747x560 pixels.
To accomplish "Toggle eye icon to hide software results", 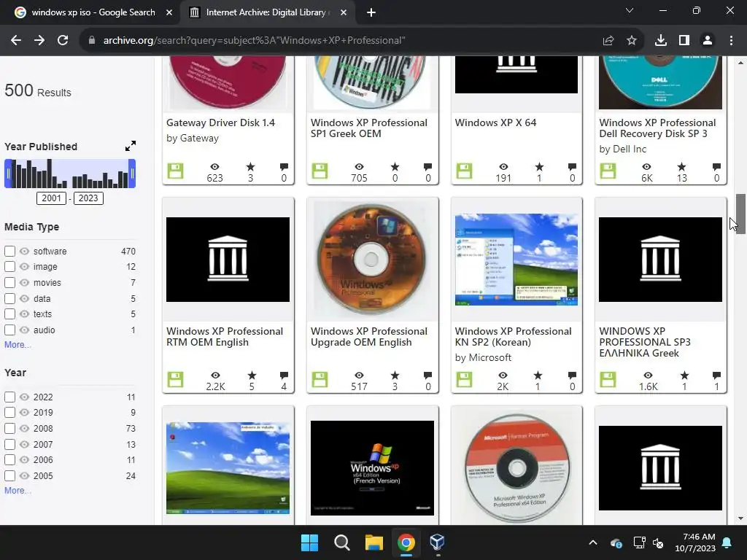I will click(x=24, y=251).
